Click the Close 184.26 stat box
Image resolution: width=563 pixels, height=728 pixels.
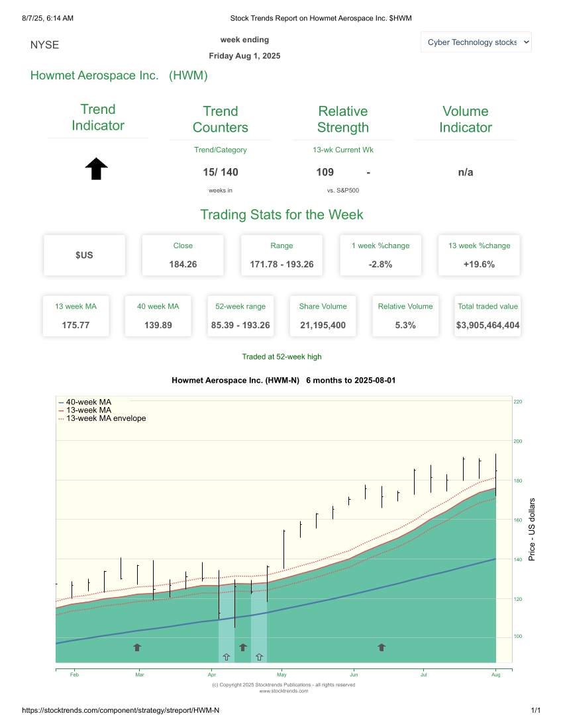183,255
